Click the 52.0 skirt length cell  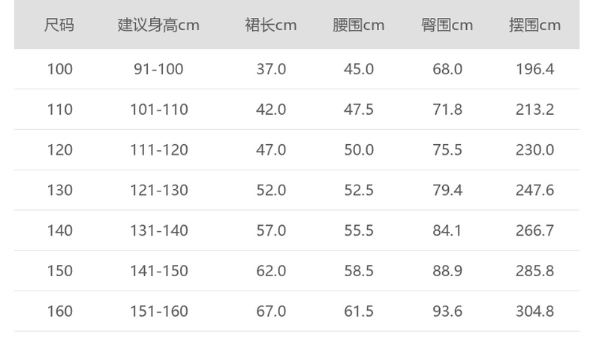point(271,190)
